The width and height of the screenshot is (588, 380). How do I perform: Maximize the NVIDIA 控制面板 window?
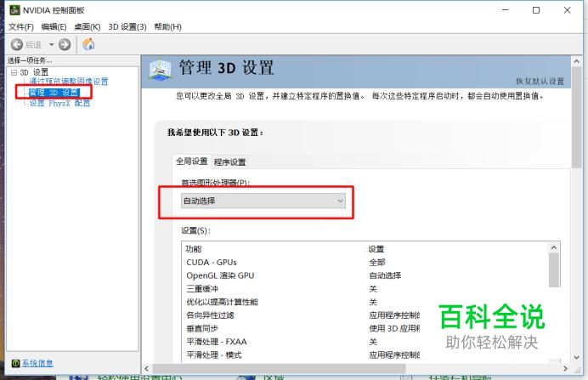point(536,10)
